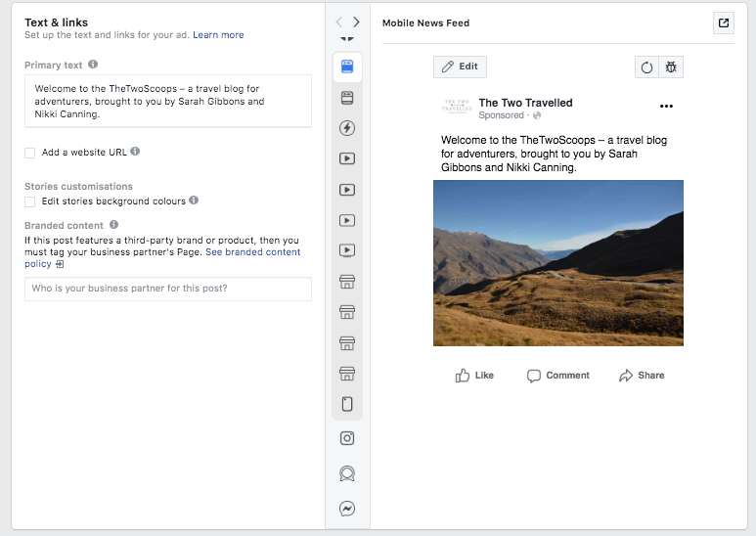Open preview in new window icon
This screenshot has height=536, width=756.
[724, 22]
